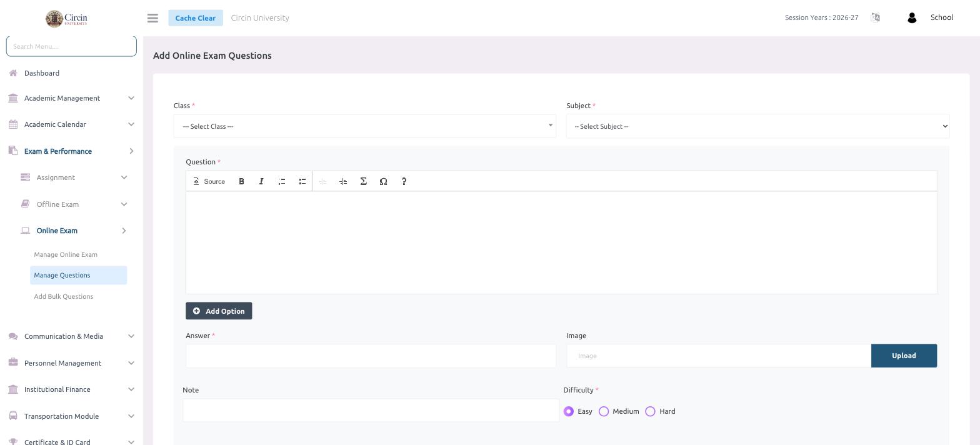This screenshot has width=980, height=445.
Task: Click the School user name link
Action: [941, 17]
